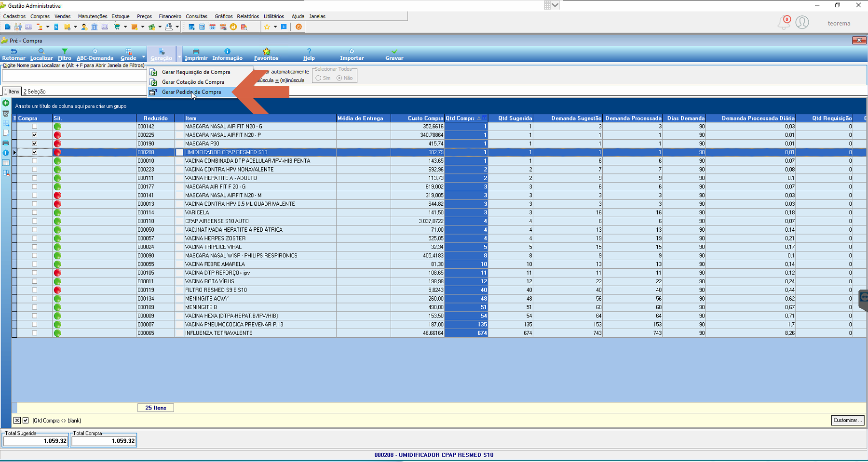Switch to the 2 Seleção tab

tap(35, 92)
